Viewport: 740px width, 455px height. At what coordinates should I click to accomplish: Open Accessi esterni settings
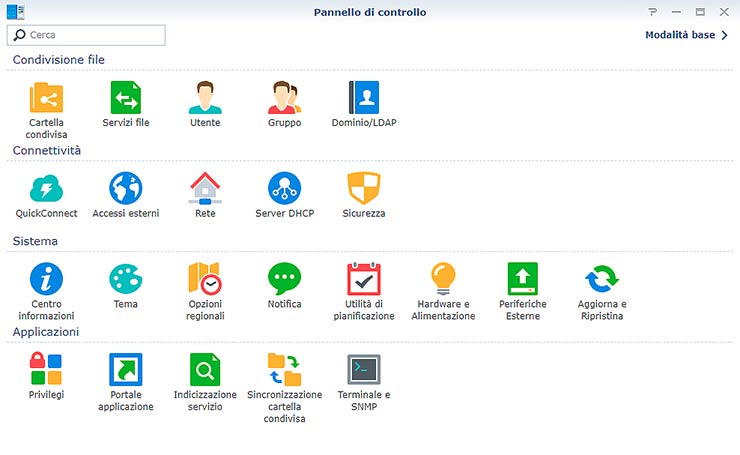(125, 189)
